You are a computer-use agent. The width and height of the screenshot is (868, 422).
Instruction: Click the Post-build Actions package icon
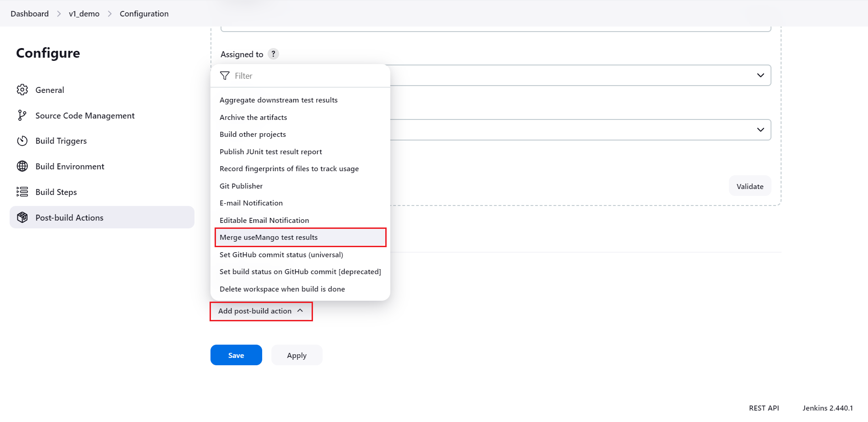pos(22,217)
